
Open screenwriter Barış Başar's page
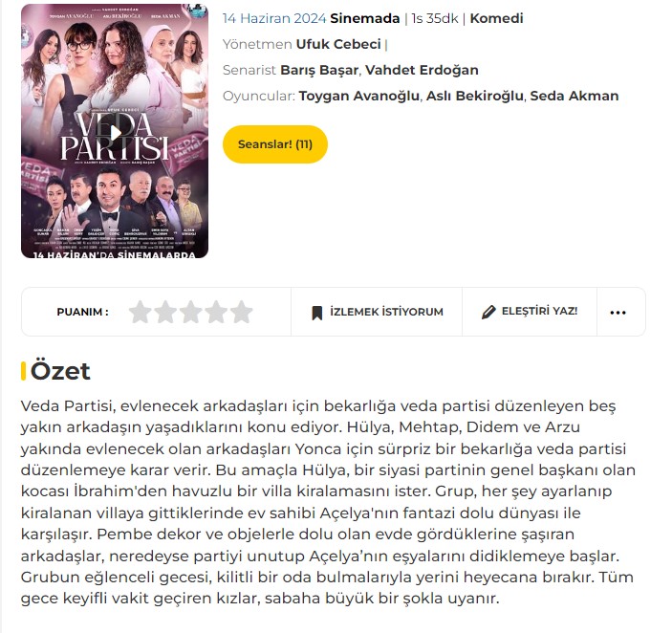(319, 70)
